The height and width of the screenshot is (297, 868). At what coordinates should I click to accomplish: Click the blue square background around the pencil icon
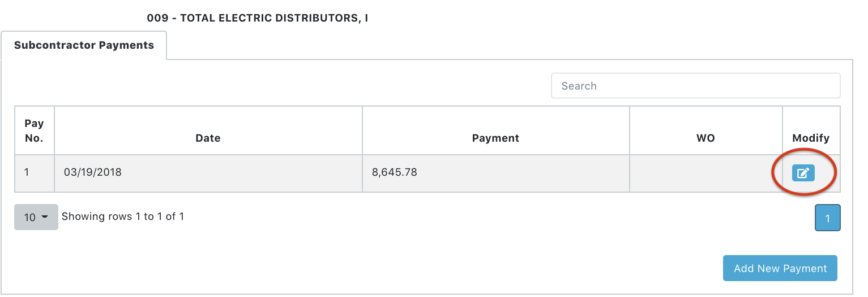point(803,173)
